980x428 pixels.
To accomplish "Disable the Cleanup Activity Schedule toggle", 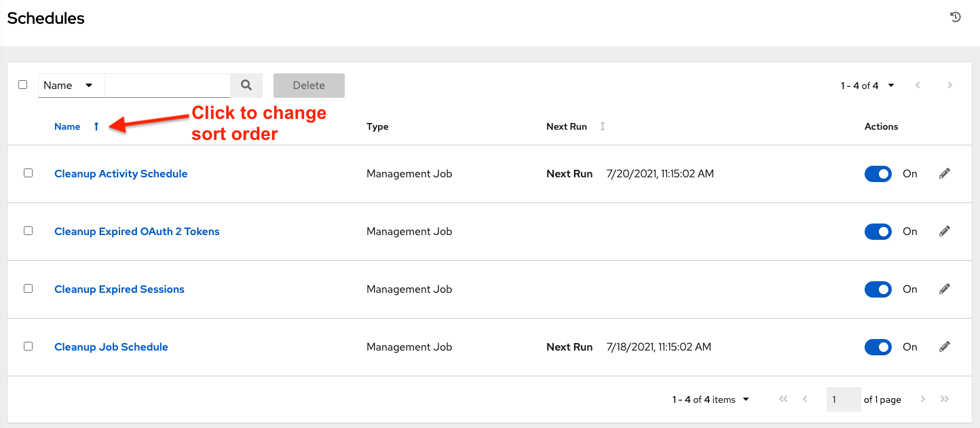I will 878,174.
